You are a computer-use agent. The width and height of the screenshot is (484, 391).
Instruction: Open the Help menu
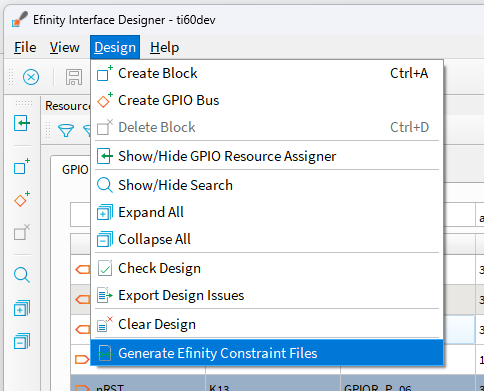pyautogui.click(x=164, y=47)
